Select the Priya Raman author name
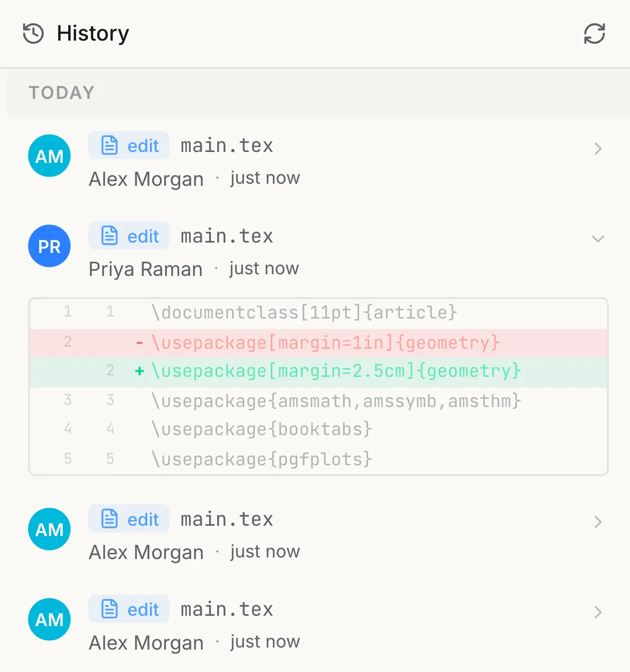 click(146, 270)
